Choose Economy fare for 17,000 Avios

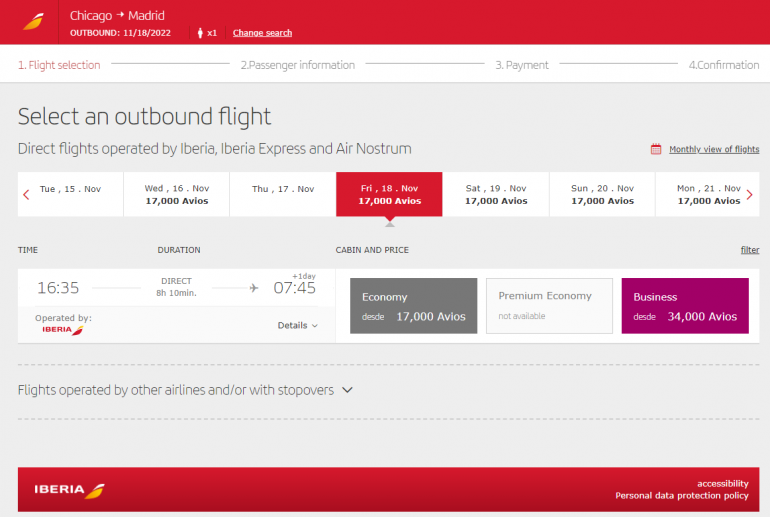[x=413, y=306]
